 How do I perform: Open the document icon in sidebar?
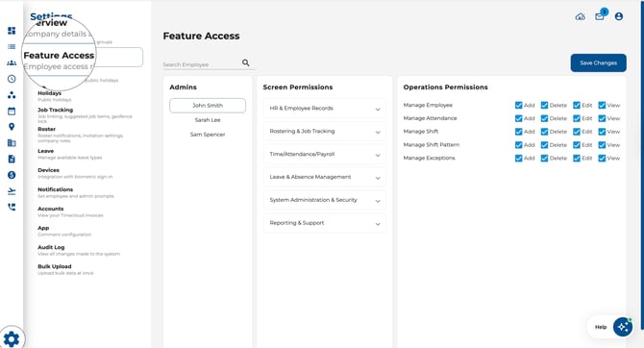click(12, 159)
